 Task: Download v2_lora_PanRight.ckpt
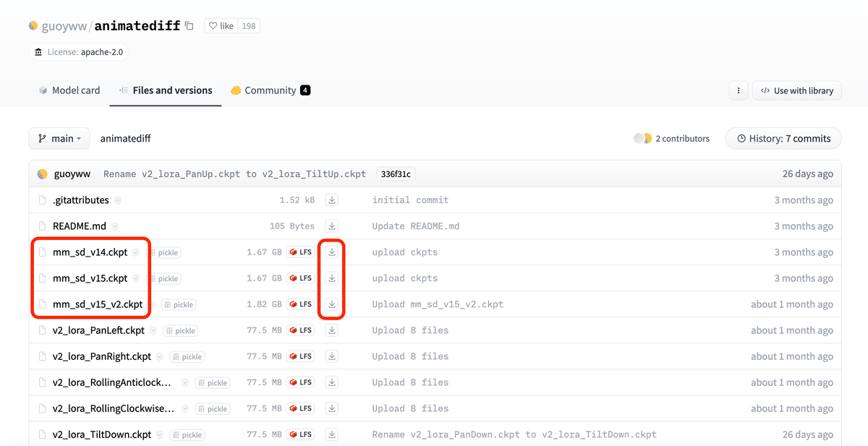(331, 356)
